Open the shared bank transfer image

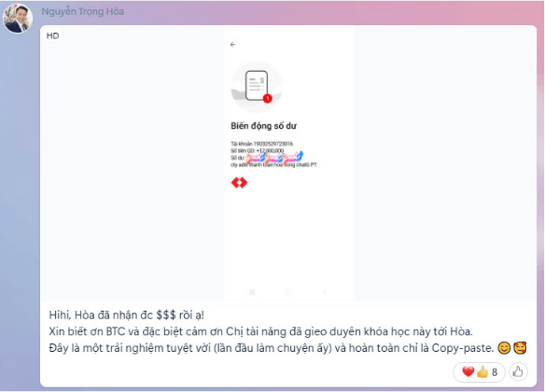point(288,162)
